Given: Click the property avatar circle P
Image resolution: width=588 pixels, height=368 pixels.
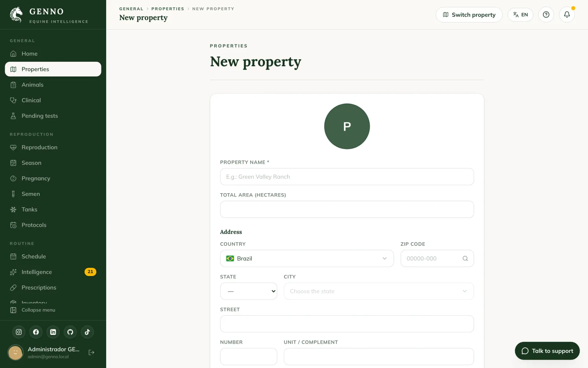Looking at the screenshot, I should (347, 126).
